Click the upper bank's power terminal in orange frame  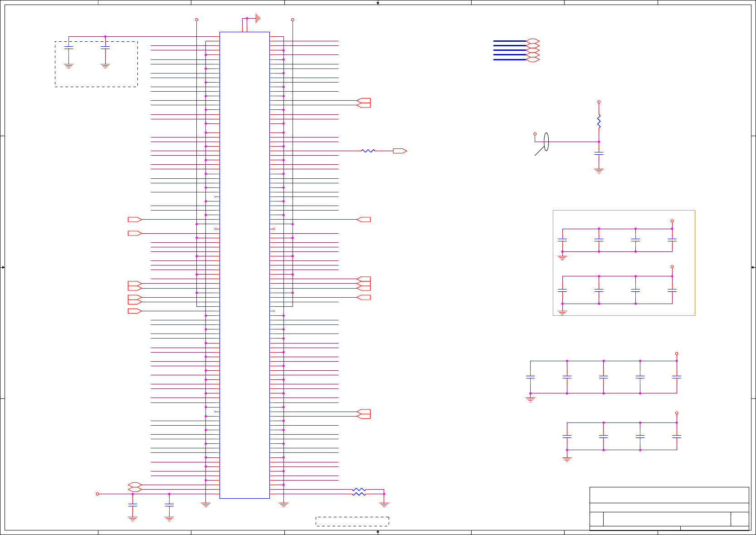tap(672, 221)
